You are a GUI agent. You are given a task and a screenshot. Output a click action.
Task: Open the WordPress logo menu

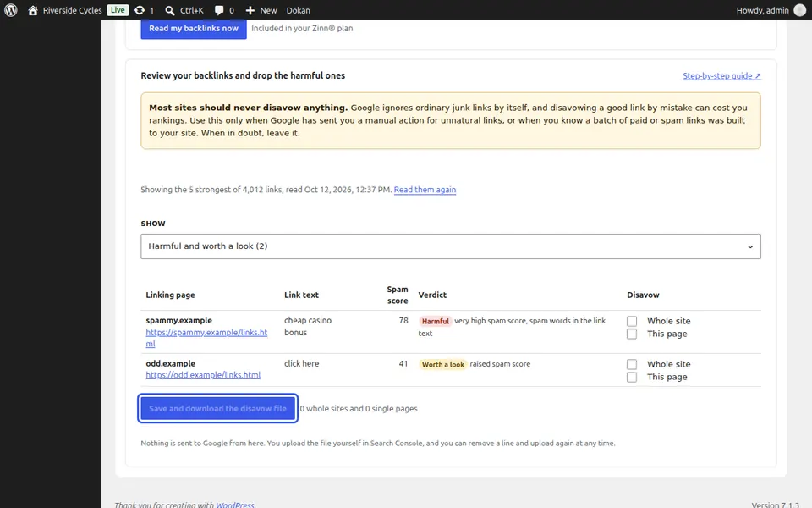point(11,10)
